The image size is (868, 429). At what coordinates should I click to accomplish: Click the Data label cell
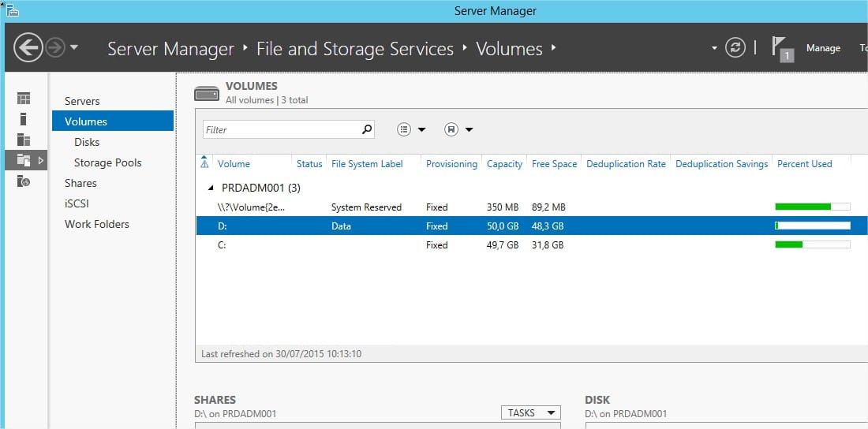341,226
